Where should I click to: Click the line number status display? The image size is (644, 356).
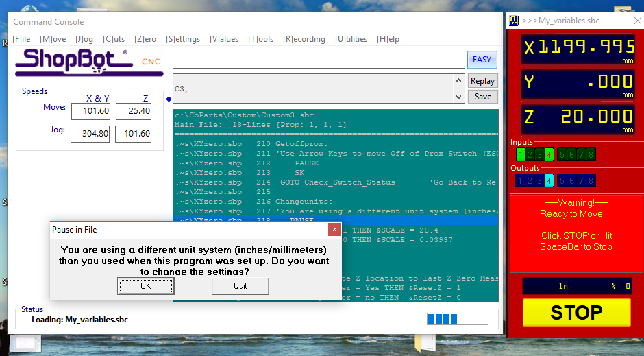tap(577, 286)
